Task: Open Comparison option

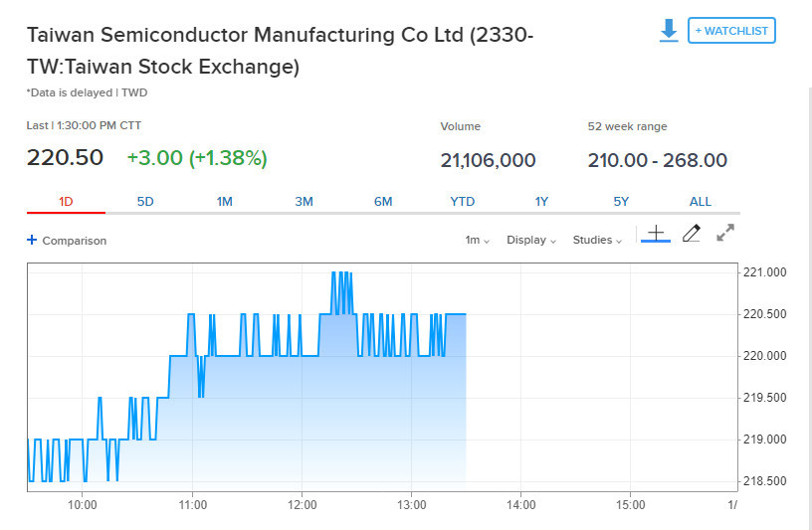Action: pos(74,241)
